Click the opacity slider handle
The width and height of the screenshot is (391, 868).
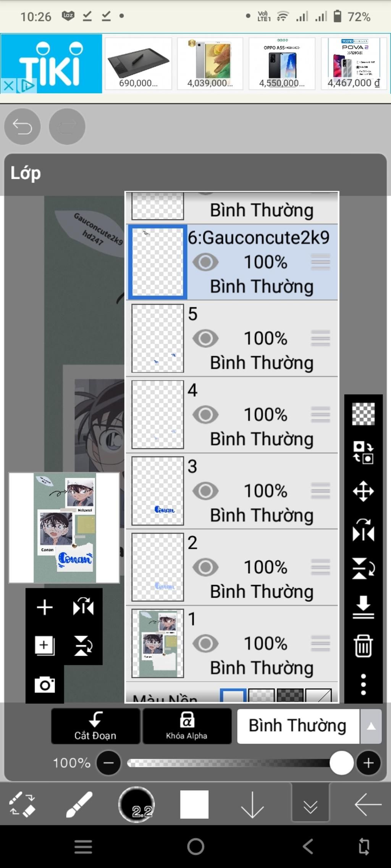(x=341, y=763)
